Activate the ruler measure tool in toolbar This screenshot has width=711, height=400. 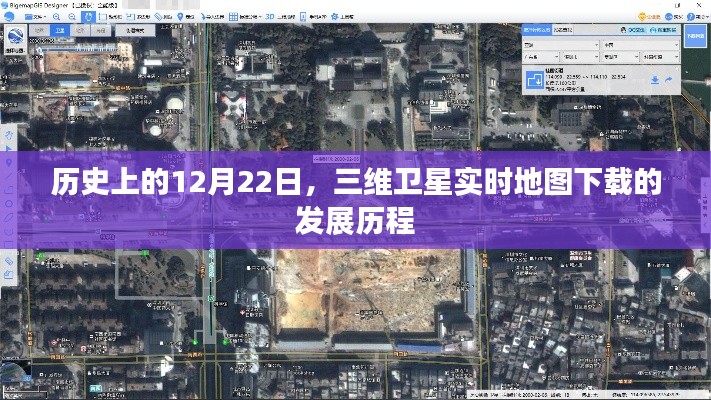tap(158, 17)
